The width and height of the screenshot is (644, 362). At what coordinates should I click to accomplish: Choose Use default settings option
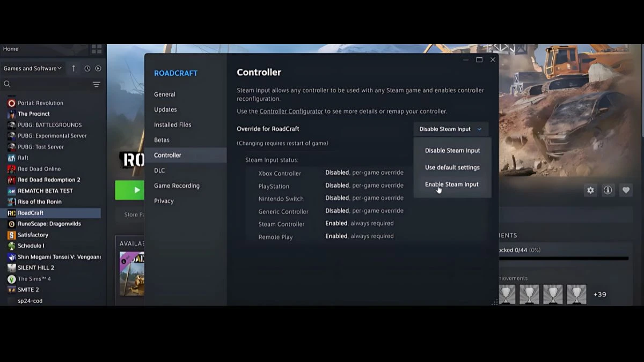(452, 167)
